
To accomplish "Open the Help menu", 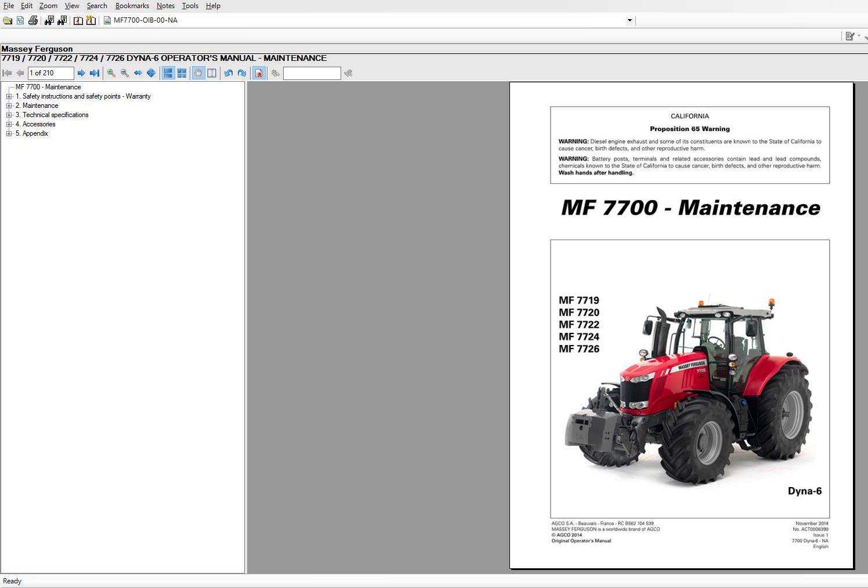I will click(x=213, y=6).
